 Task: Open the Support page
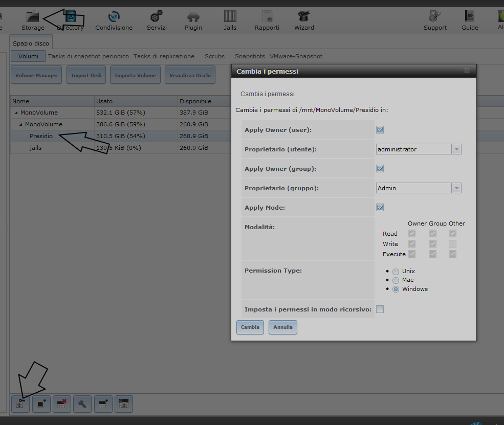[435, 20]
